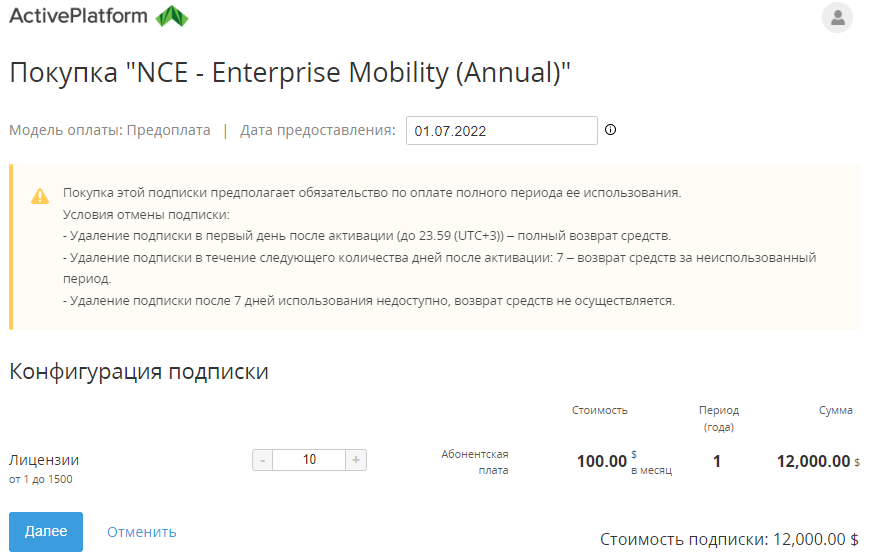
Task: Click the Период (года) column header
Action: coord(718,418)
